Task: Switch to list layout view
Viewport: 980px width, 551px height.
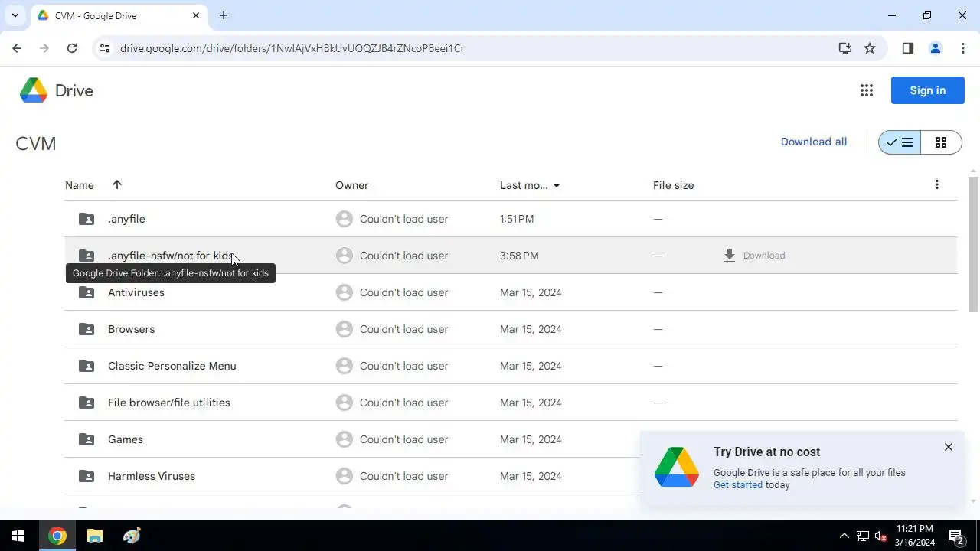Action: [900, 142]
